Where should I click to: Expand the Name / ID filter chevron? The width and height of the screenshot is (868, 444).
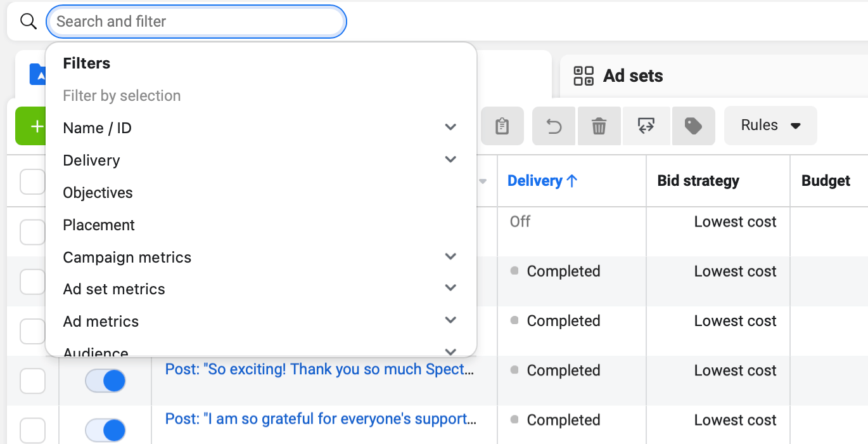coord(450,127)
